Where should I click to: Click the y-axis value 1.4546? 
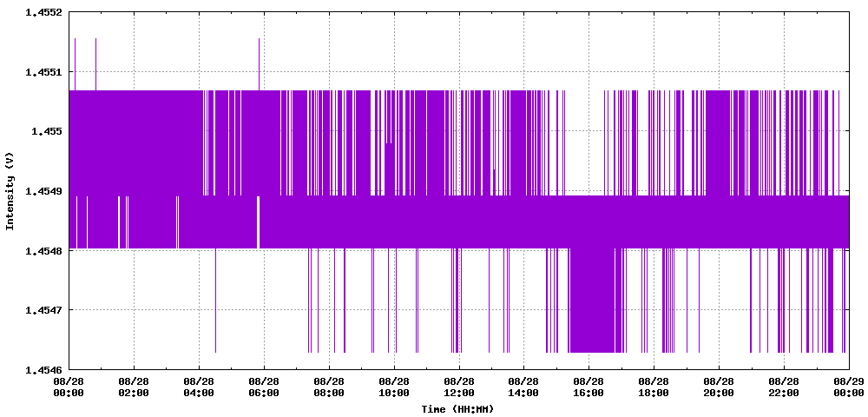(43, 369)
